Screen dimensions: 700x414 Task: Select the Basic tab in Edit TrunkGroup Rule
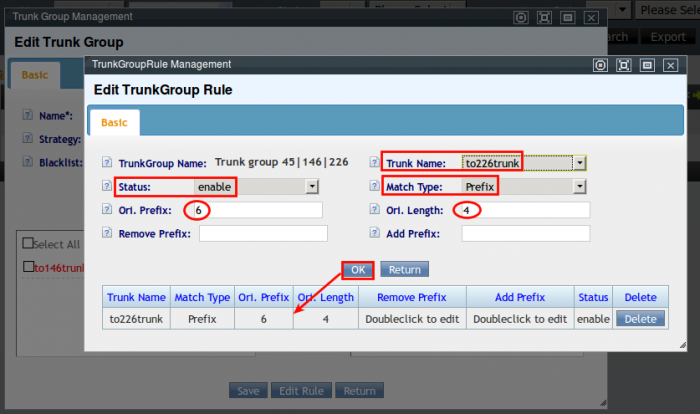click(x=114, y=122)
